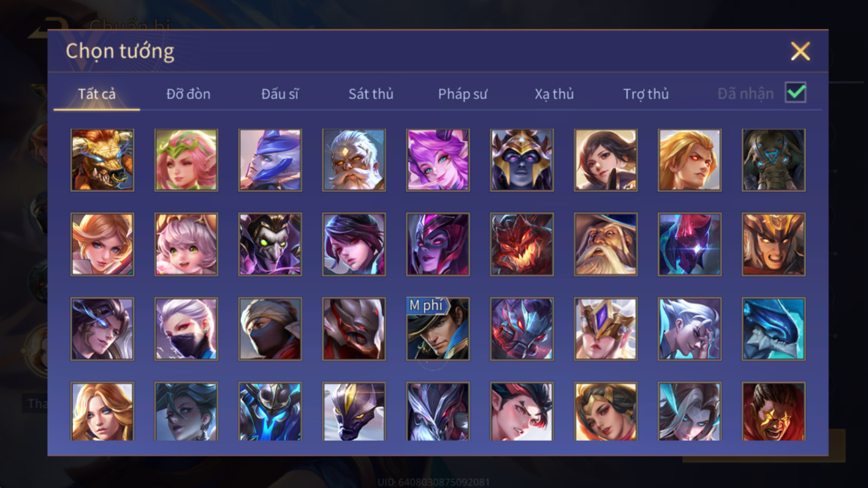Pick the green-eyed plague mask hero
The height and width of the screenshot is (488, 868).
click(x=270, y=244)
